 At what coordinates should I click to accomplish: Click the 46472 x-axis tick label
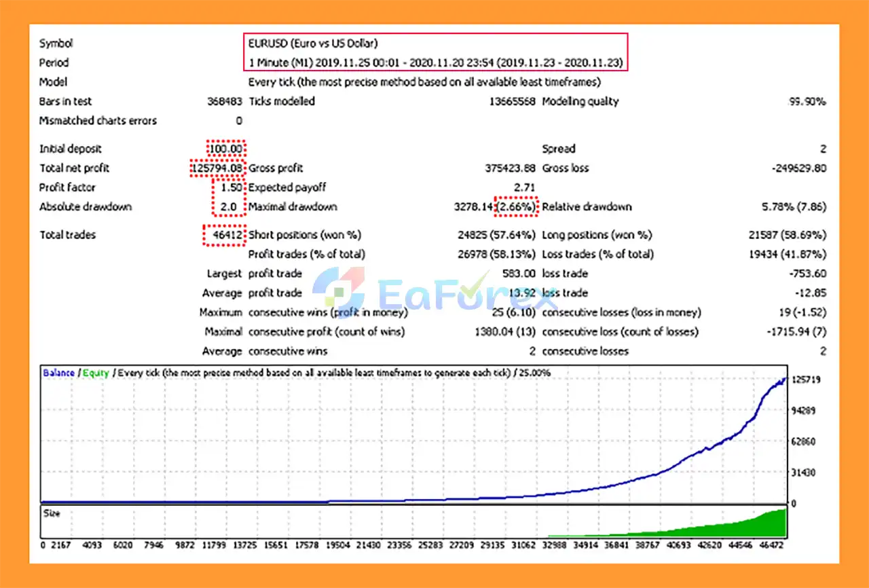[x=770, y=545]
